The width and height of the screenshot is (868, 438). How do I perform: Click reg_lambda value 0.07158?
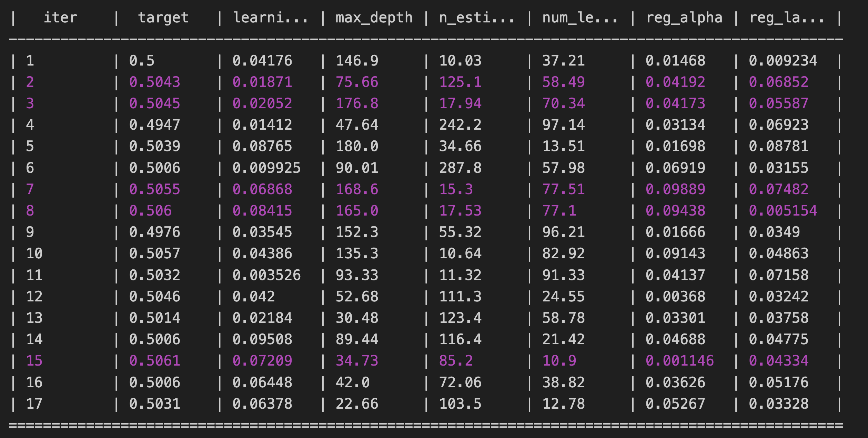click(x=779, y=275)
